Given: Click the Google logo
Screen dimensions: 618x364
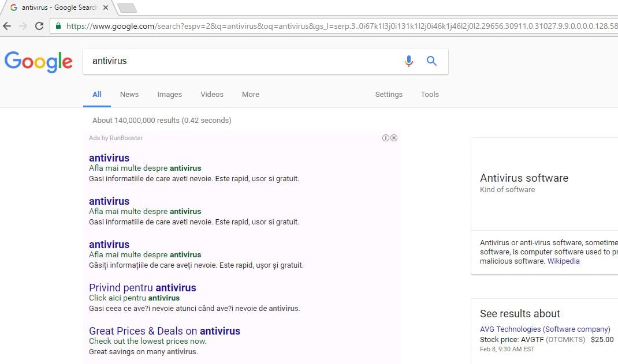Looking at the screenshot, I should (x=39, y=62).
